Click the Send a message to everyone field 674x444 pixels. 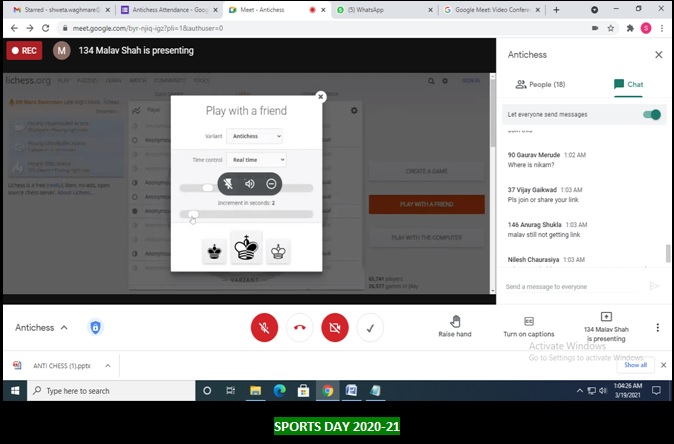point(574,286)
